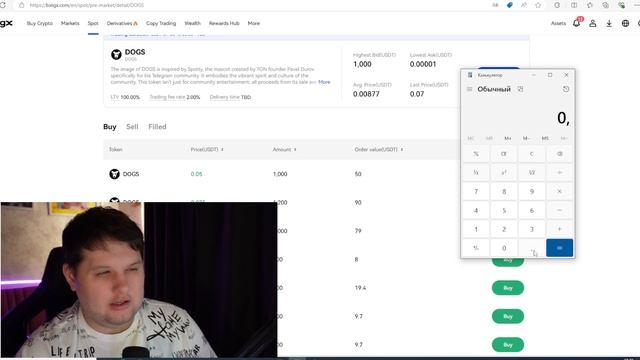640x360 pixels.
Task: Click the reciprocal 1/x key
Action: [476, 173]
